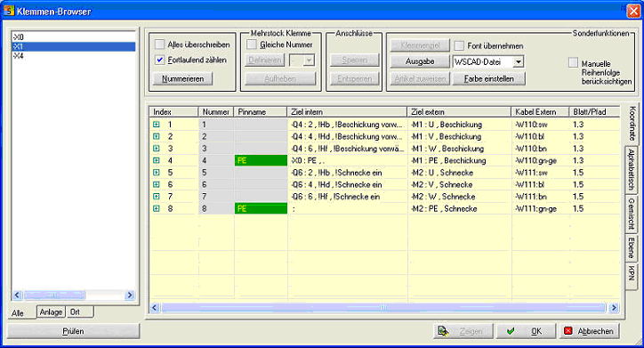Click right arrow of the strip list scrollbar
The image size is (644, 348).
click(130, 295)
